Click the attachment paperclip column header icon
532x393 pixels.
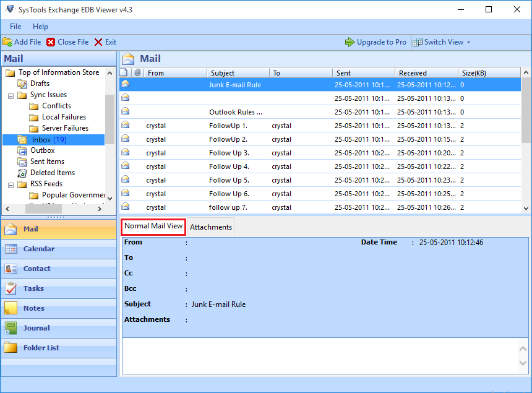(137, 72)
